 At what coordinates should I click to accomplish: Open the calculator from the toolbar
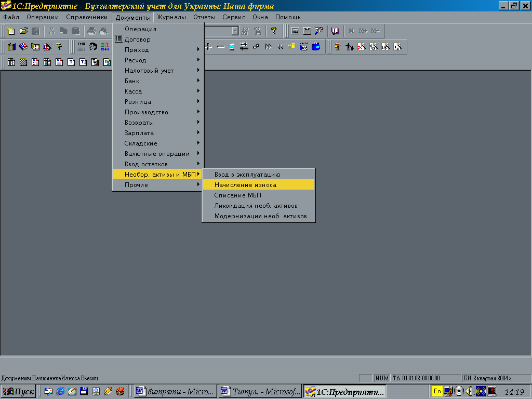[x=295, y=31]
